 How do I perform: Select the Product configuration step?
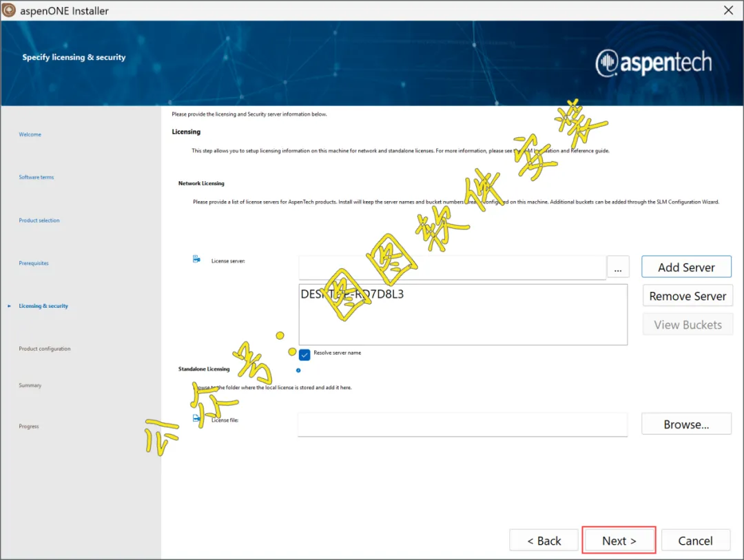click(x=45, y=349)
